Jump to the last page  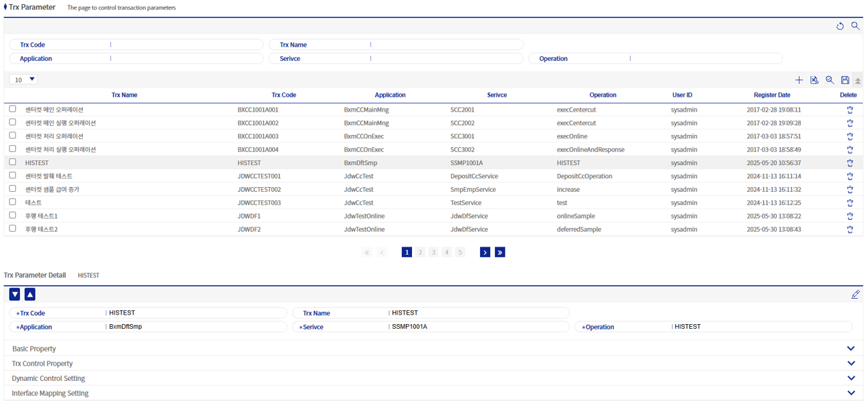(500, 252)
